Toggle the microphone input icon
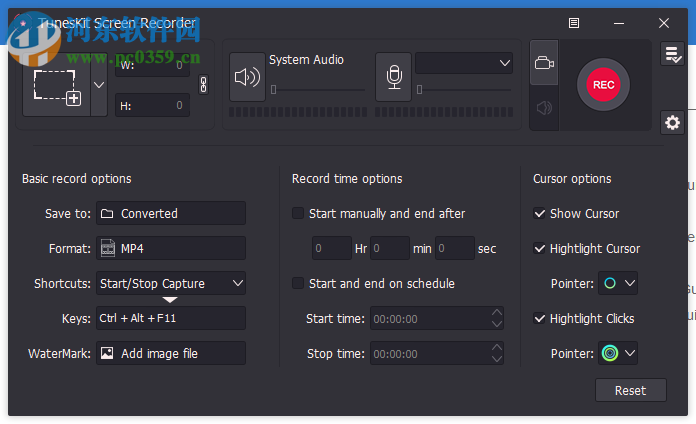Screen dimensions: 696x424 394,77
